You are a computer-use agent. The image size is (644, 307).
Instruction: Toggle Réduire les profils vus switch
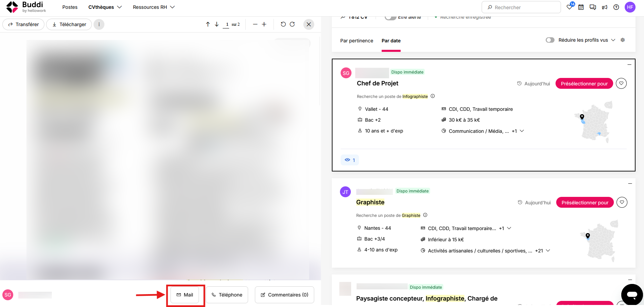550,40
